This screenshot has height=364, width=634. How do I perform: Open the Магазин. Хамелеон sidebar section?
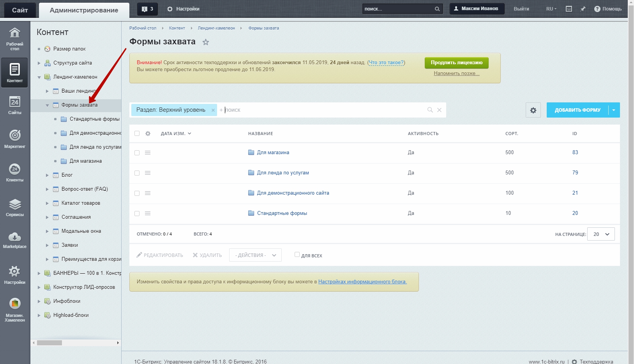coord(15,310)
